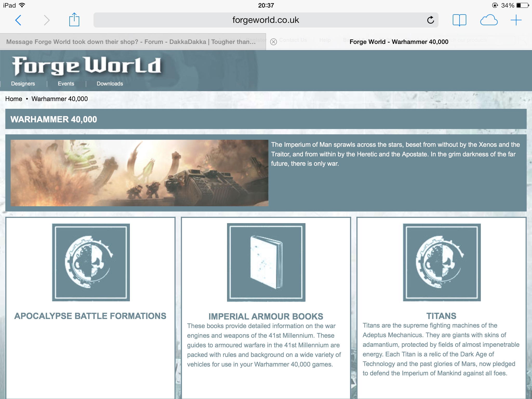532x399 pixels.
Task: Open the share sheet icon
Action: click(74, 20)
